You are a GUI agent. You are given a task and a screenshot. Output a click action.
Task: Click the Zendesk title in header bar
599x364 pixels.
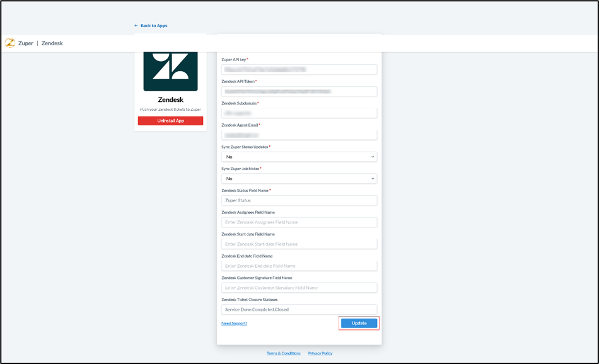[52, 43]
